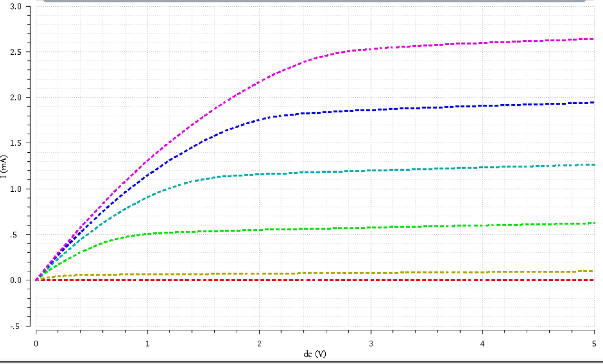Screen dimensions: 603x364
Task: Click the 3.0 y-axis tick label
Action: (16, 6)
